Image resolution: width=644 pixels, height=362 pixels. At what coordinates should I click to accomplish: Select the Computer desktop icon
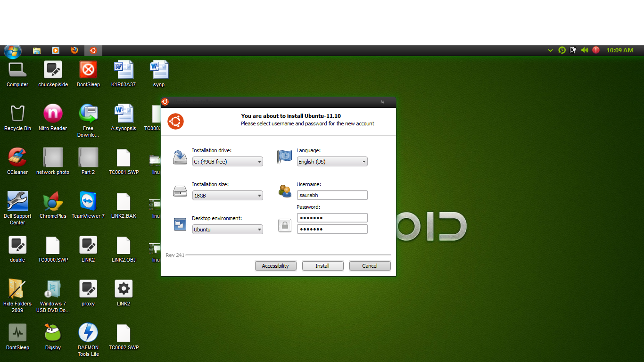(17, 74)
